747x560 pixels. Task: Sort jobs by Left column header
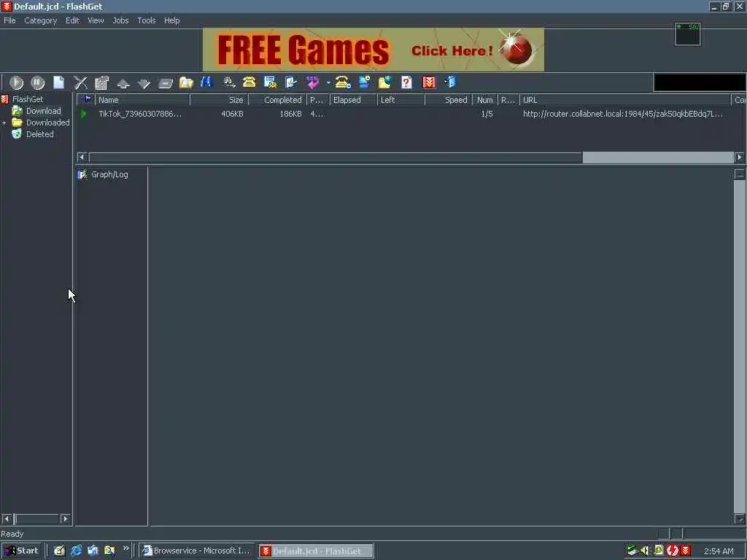tap(400, 100)
